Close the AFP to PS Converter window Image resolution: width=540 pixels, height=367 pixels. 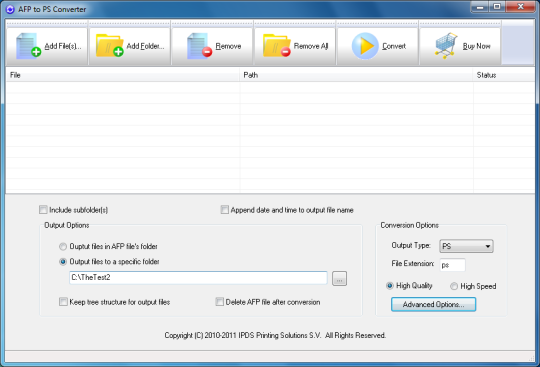[521, 7]
